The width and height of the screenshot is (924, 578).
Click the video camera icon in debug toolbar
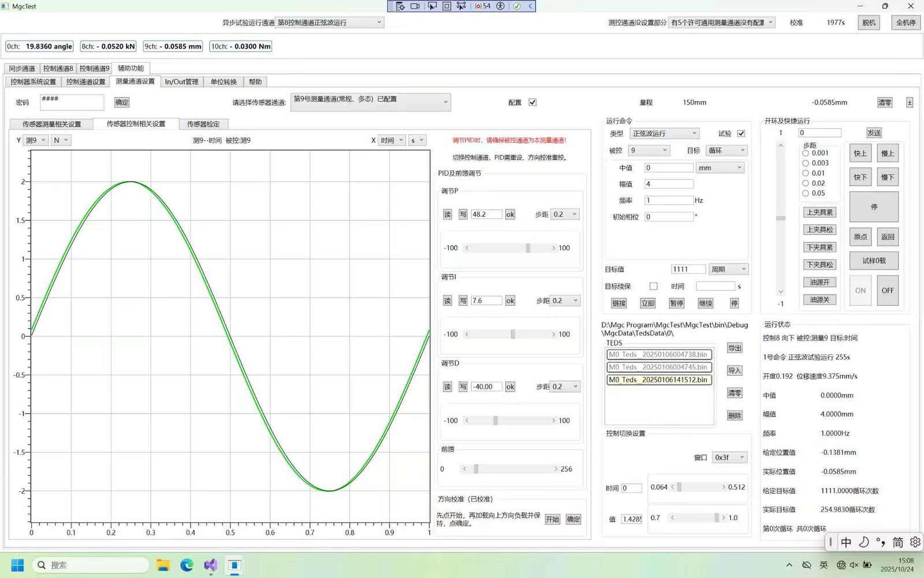click(x=415, y=6)
